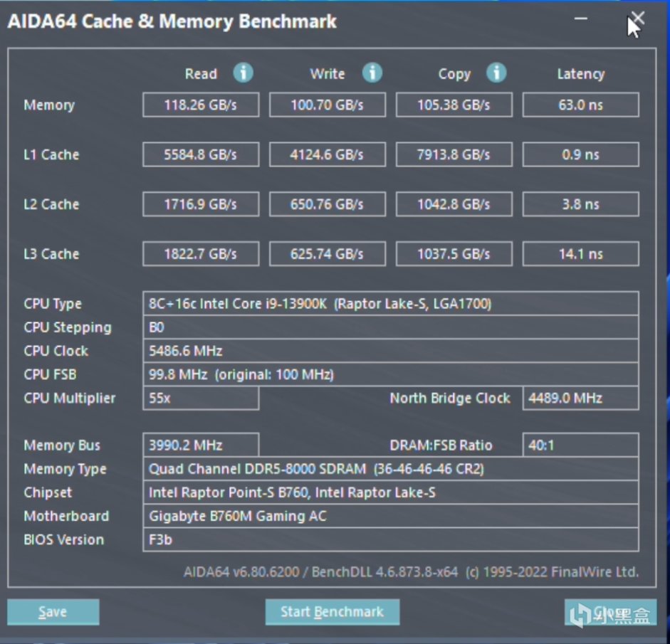Open the Copy column info icon
The width and height of the screenshot is (670, 644).
(496, 73)
